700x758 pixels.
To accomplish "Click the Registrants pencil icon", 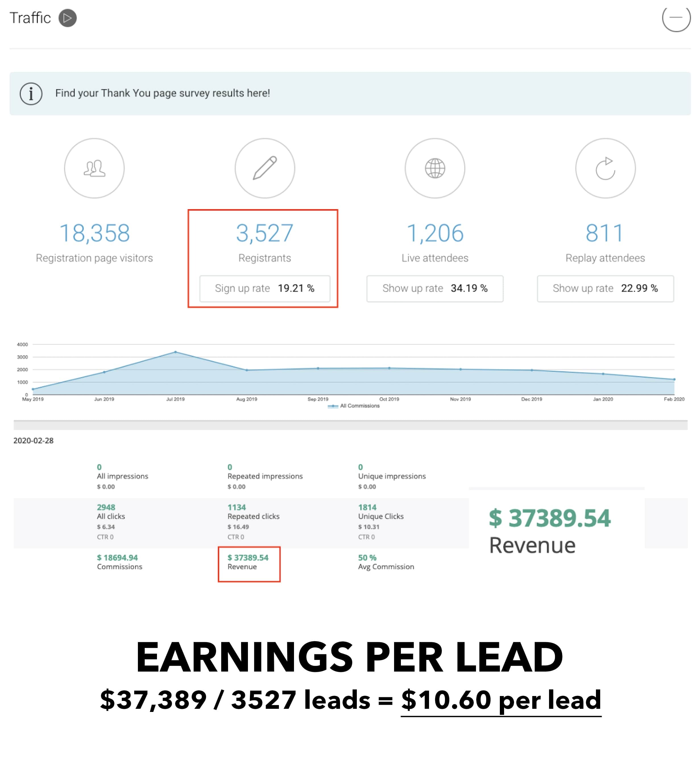I will pyautogui.click(x=265, y=168).
